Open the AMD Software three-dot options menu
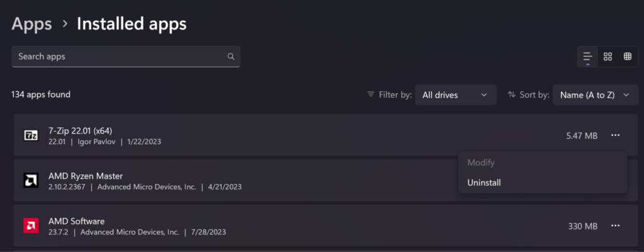Image resolution: width=644 pixels, height=252 pixels. (x=615, y=226)
